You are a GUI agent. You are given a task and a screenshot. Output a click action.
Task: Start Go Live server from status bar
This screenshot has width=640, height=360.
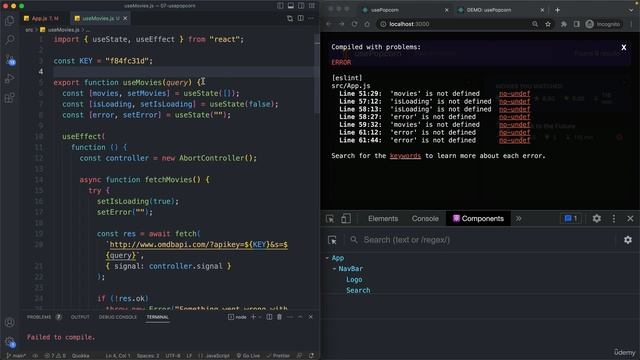(248, 356)
